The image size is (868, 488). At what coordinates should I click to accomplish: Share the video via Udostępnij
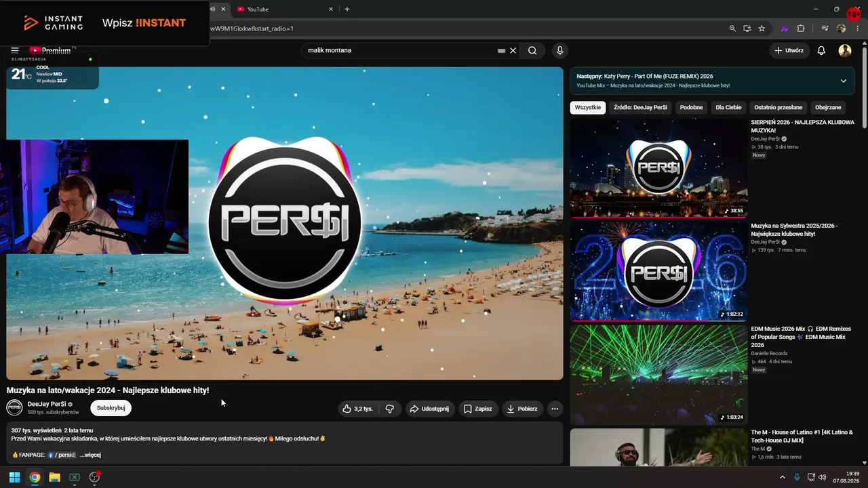(x=430, y=409)
